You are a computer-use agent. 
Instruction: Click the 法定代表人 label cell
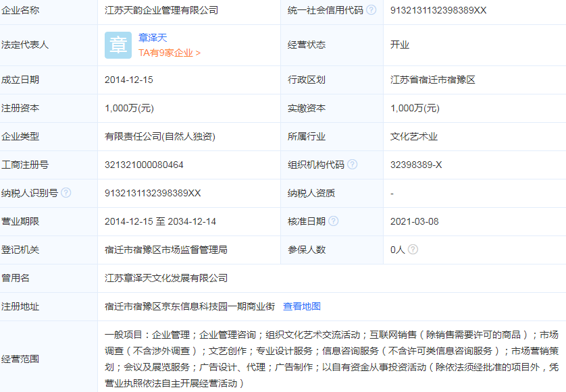[x=49, y=45]
